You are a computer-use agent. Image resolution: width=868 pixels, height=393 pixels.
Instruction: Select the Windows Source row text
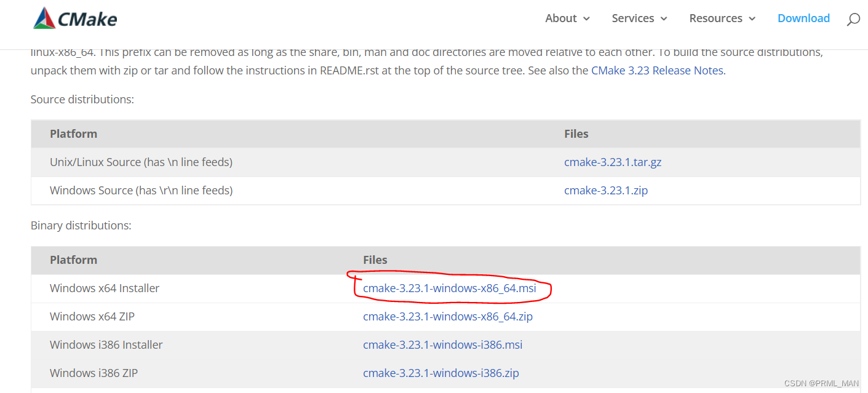pos(141,191)
